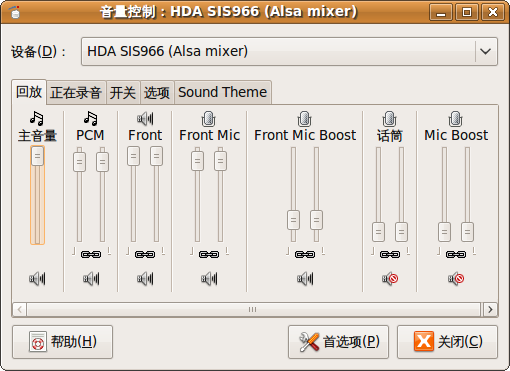Minimize the volume control window
This screenshot has height=371, width=510.
coord(441,13)
